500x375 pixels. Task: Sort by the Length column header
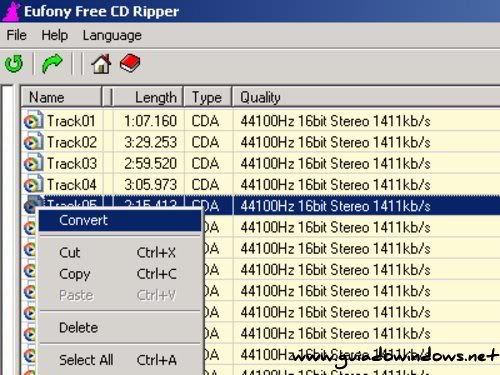(x=148, y=97)
